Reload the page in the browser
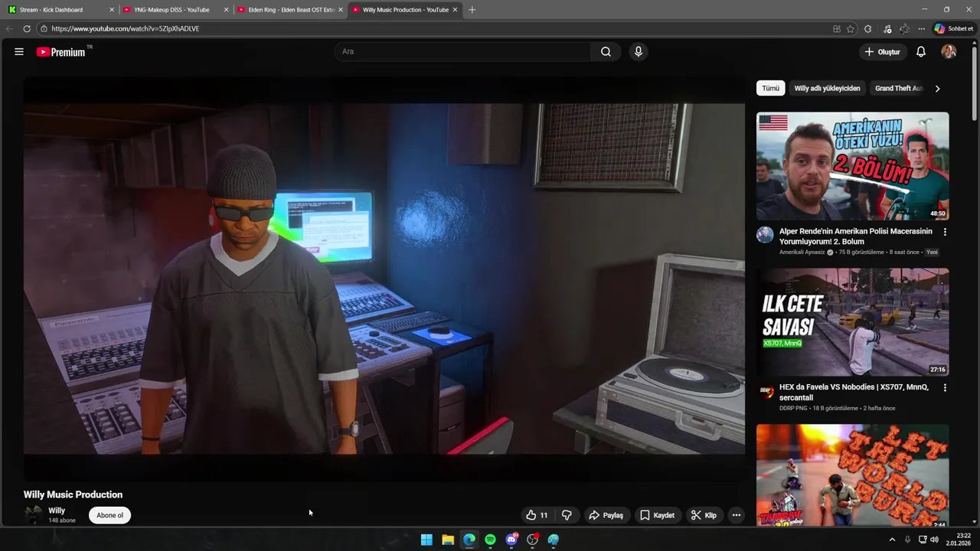The height and width of the screenshot is (551, 980). pyautogui.click(x=27, y=28)
